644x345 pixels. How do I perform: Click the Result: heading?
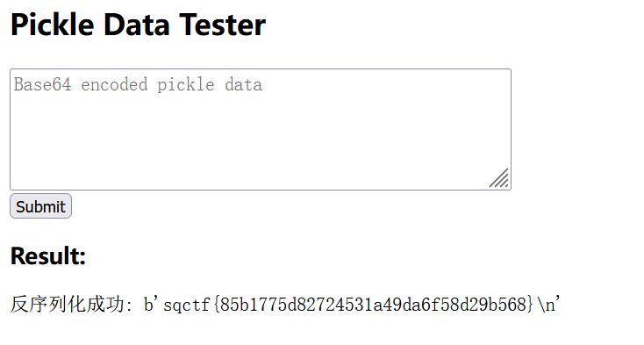[x=48, y=255]
